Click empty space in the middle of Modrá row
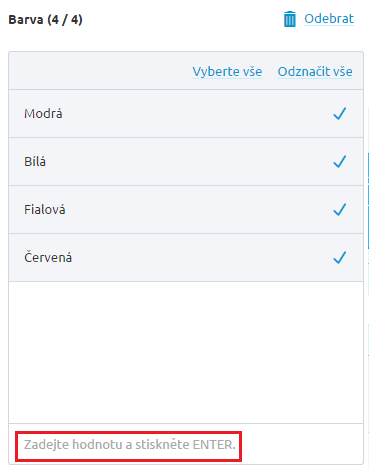This screenshot has height=470, width=369. tap(197, 114)
